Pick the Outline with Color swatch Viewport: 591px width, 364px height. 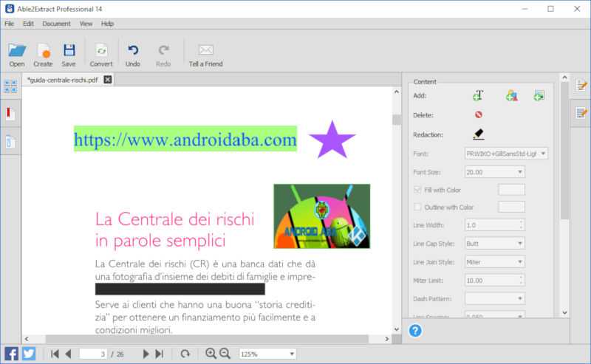point(511,207)
